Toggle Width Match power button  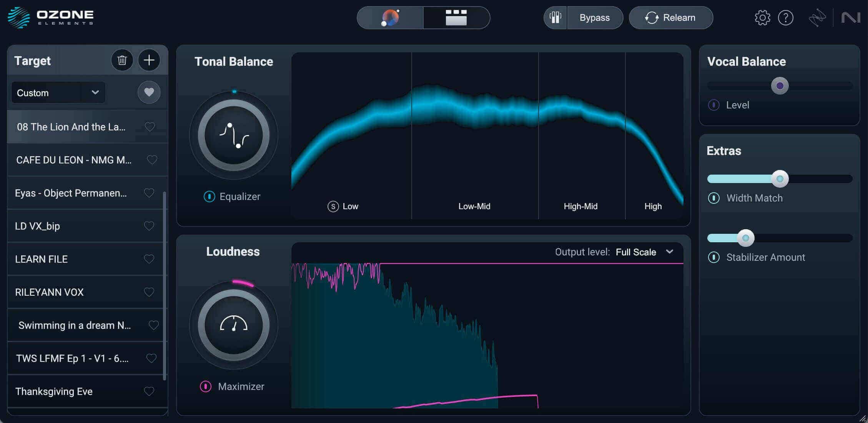click(714, 198)
